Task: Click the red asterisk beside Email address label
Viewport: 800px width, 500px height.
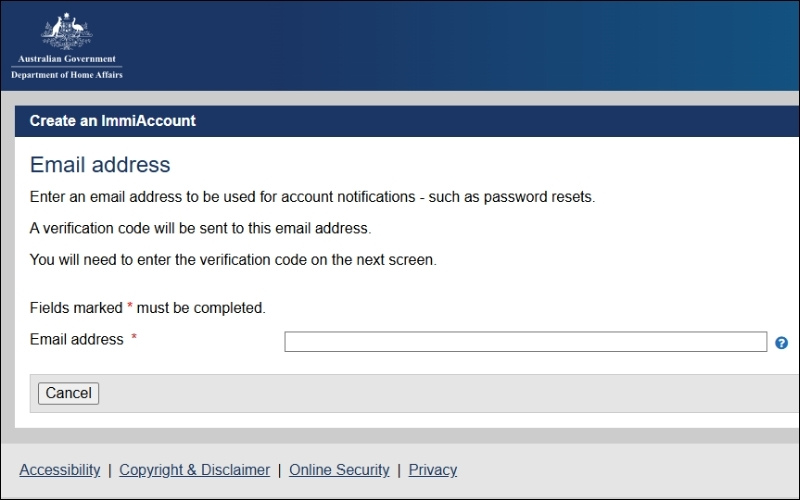Action: click(x=134, y=339)
